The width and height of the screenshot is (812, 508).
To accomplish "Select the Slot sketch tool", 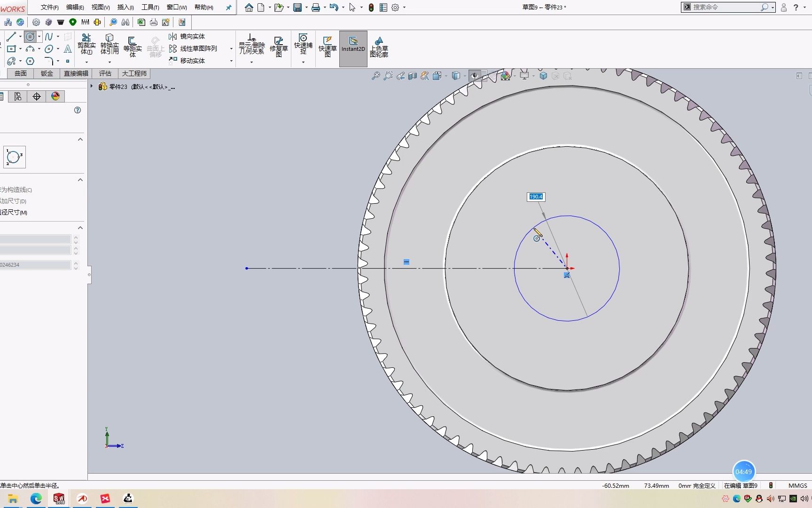I will click(11, 61).
